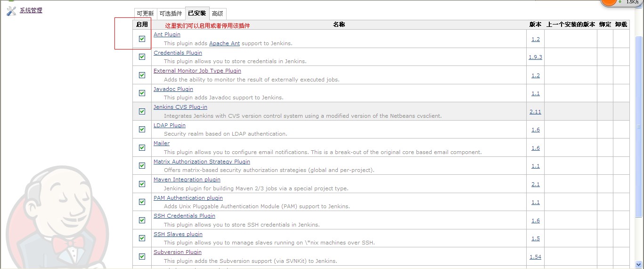
Task: Open the Javadoc Plugin link
Action: click(173, 89)
